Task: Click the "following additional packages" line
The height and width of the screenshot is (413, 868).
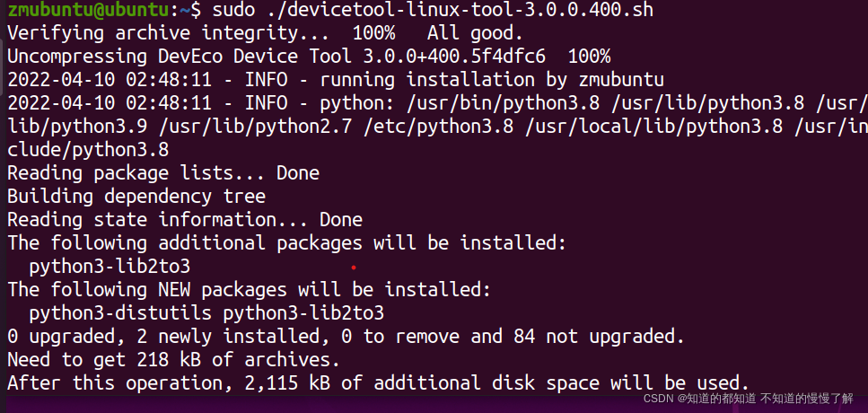Action: (x=286, y=242)
